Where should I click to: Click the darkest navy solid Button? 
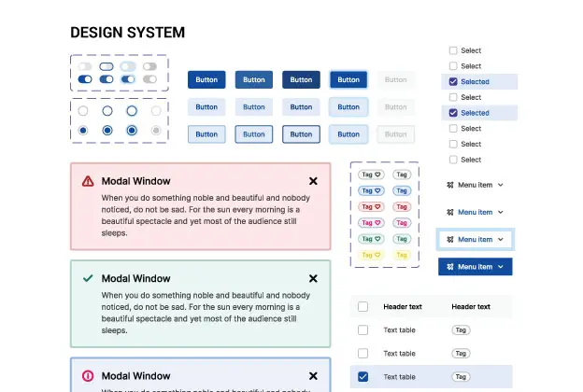pos(301,79)
